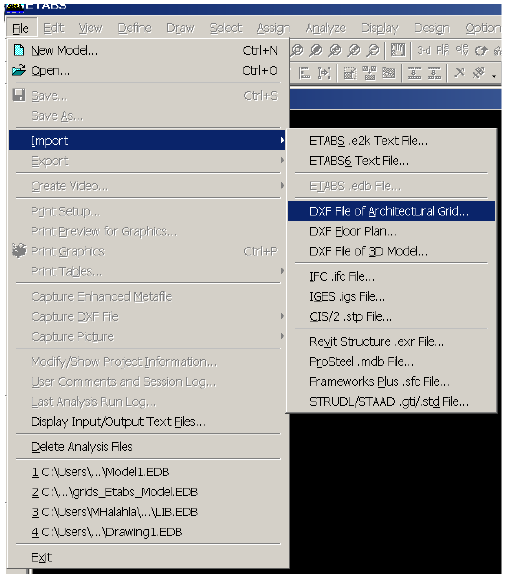Click the Rotate 3D View icon

coord(481,50)
